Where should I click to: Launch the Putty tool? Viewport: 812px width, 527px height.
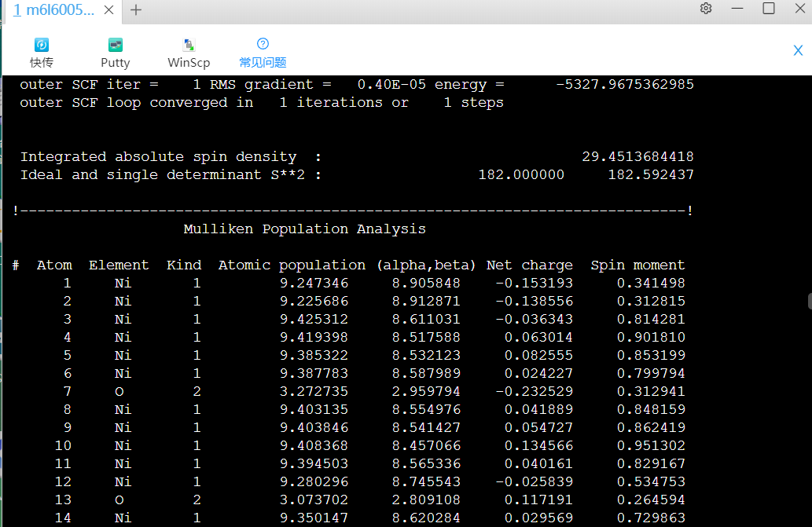coord(115,53)
